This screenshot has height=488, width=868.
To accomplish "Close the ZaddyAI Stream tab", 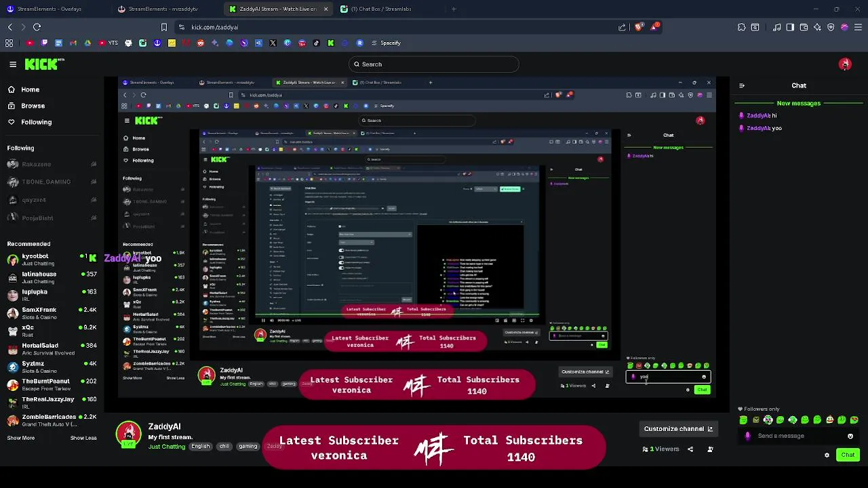I will (325, 9).
